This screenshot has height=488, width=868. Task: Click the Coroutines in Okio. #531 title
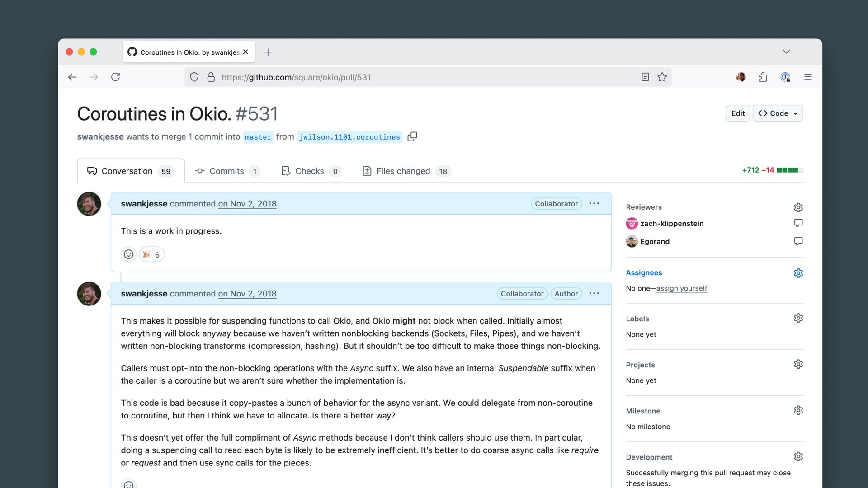(x=177, y=114)
